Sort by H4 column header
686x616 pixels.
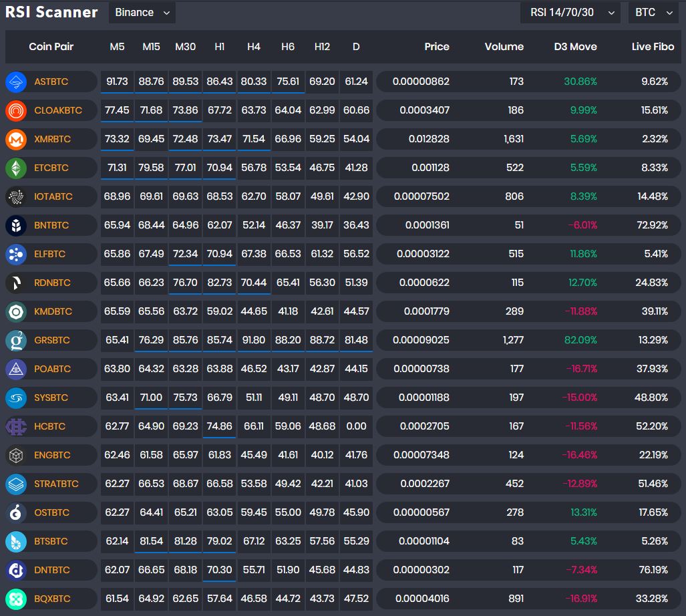(x=254, y=47)
